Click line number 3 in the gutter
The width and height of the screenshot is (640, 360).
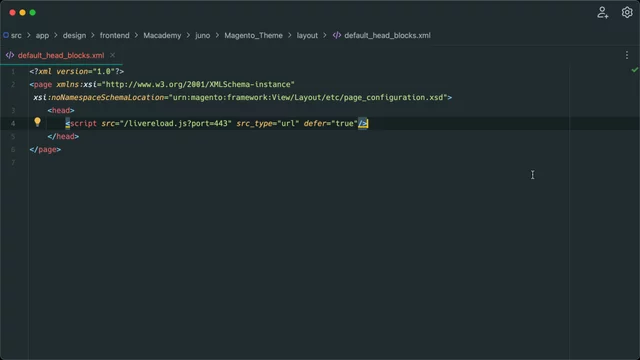pos(13,111)
